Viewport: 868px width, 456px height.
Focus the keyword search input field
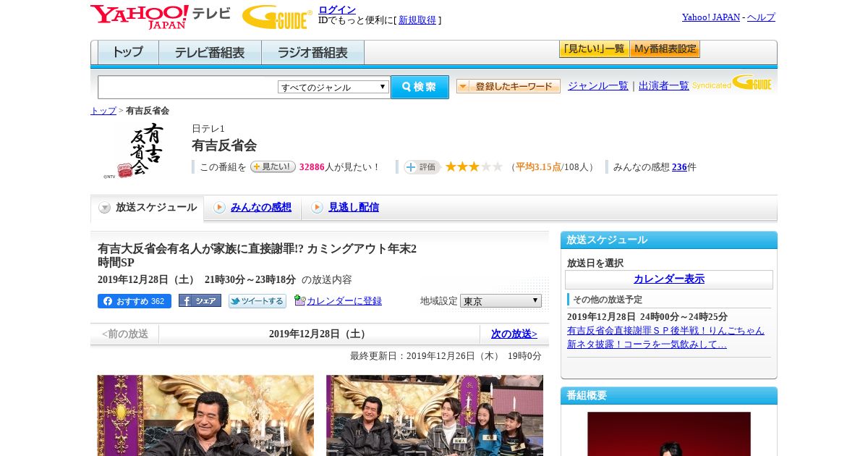(188, 87)
